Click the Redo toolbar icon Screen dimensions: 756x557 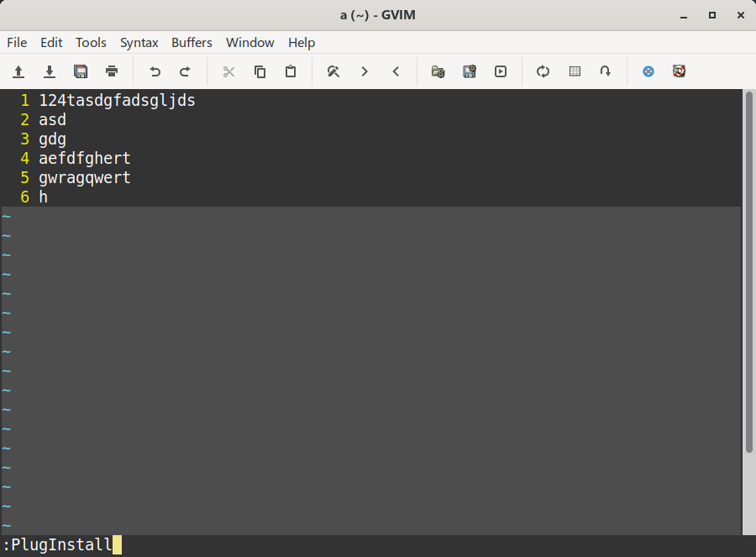pyautogui.click(x=185, y=71)
